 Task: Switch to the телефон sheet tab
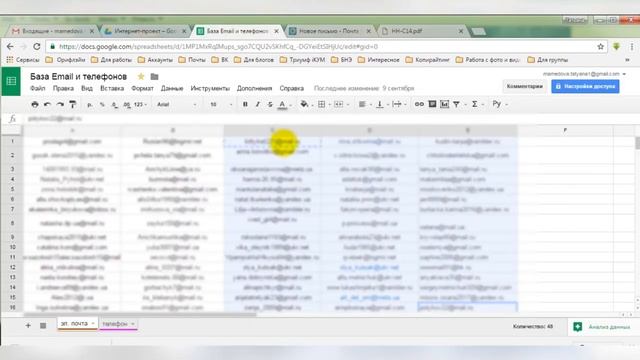tap(118, 324)
